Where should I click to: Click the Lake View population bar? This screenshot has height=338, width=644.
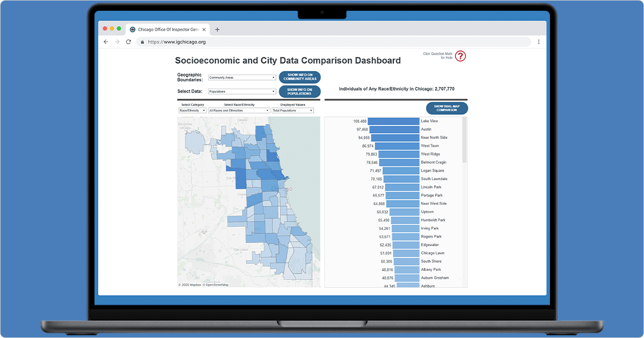(393, 121)
